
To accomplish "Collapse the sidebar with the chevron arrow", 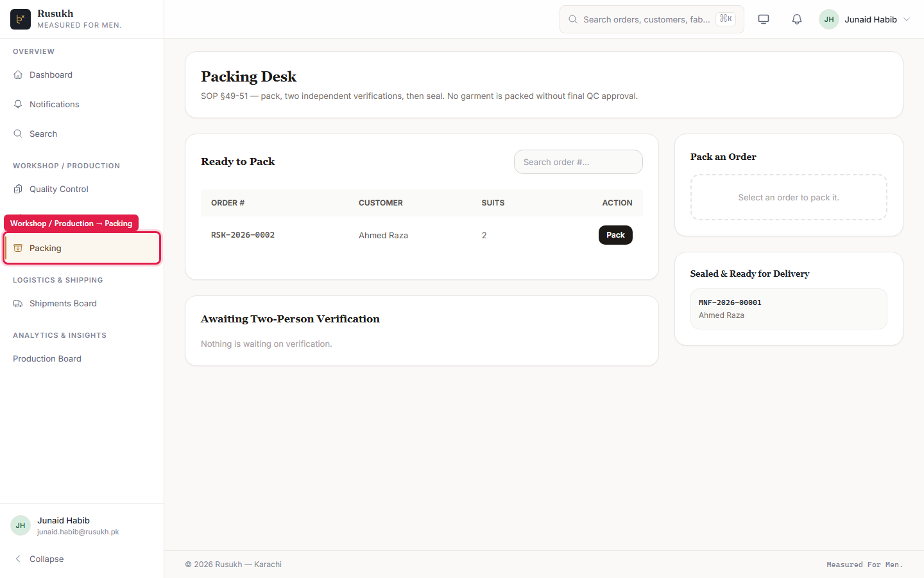I will pos(18,559).
